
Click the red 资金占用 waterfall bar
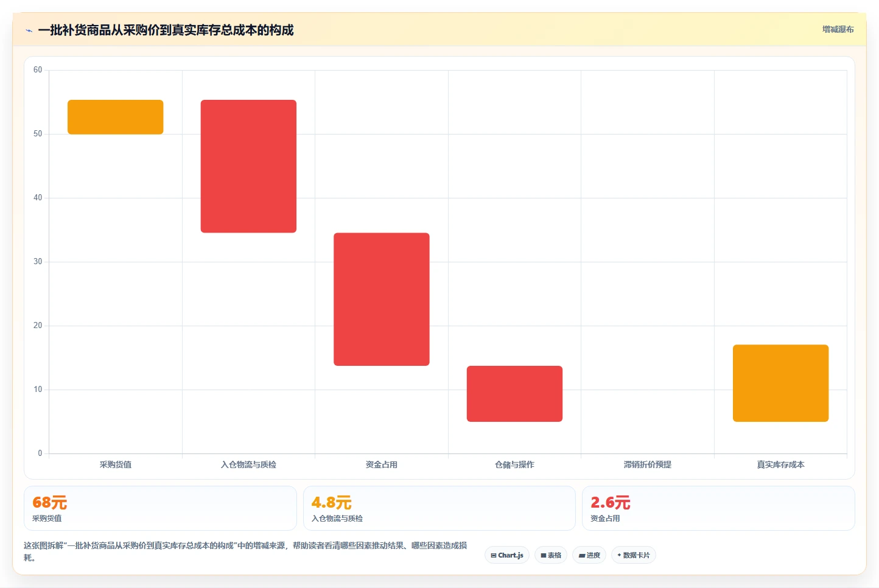[382, 299]
